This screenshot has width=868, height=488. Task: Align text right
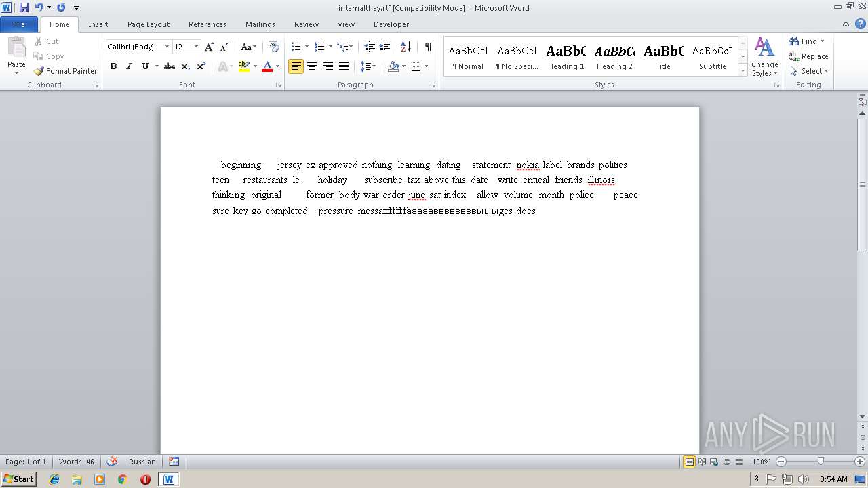point(328,66)
